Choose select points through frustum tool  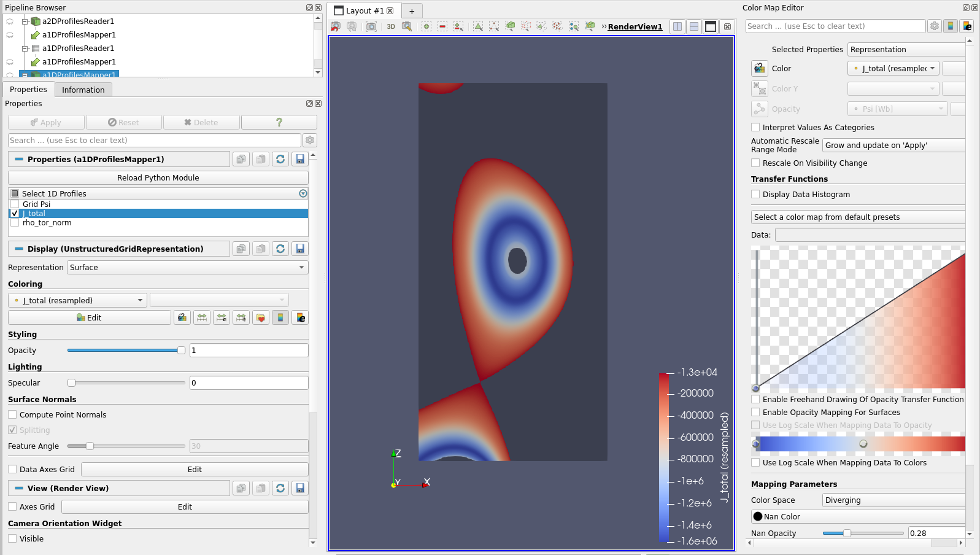pos(526,26)
